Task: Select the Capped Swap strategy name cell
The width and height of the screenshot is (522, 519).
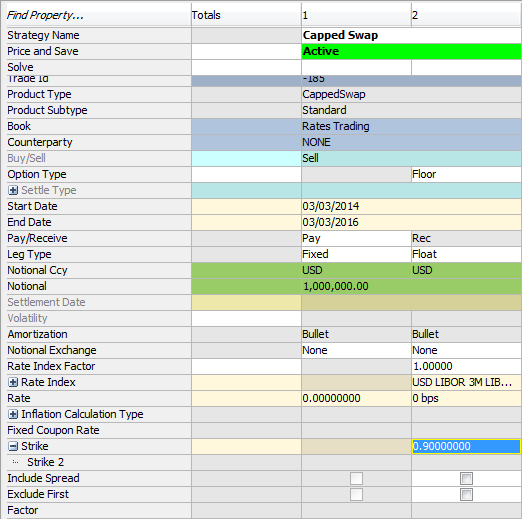Action: pos(411,35)
